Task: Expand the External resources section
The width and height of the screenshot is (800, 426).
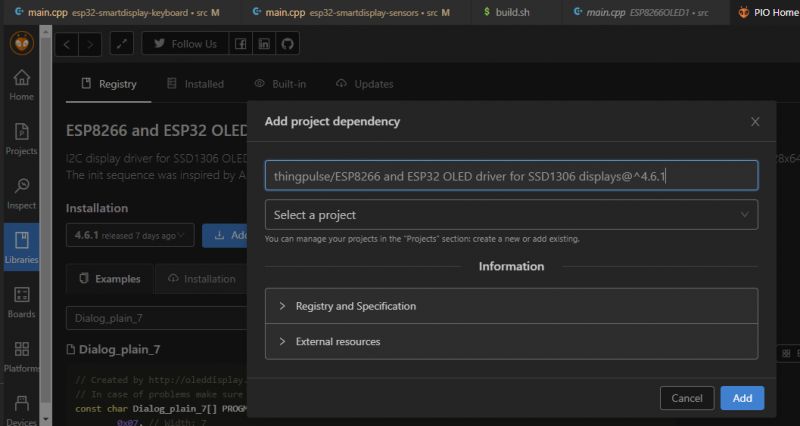Action: pyautogui.click(x=511, y=341)
